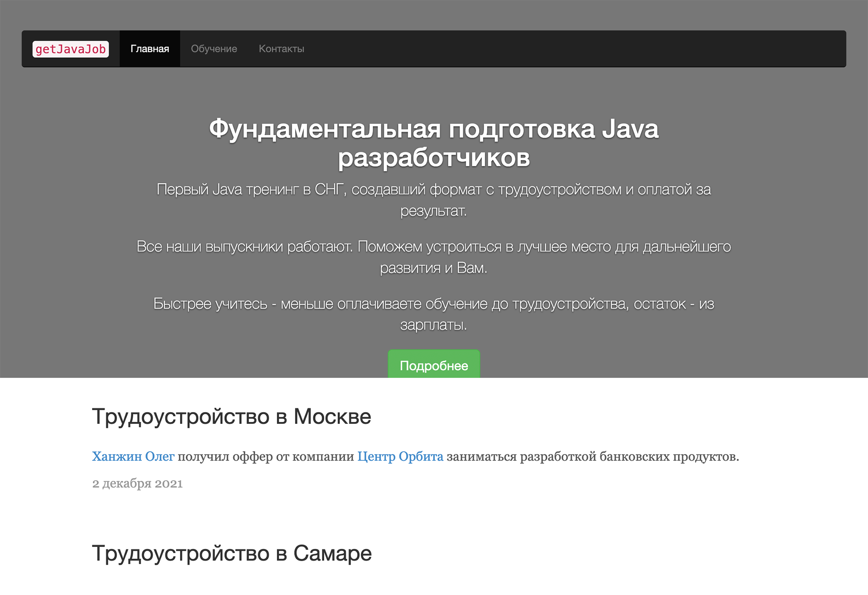This screenshot has width=868, height=595.
Task: Click the heading Трудоустройство в Самаре
Action: 232,553
